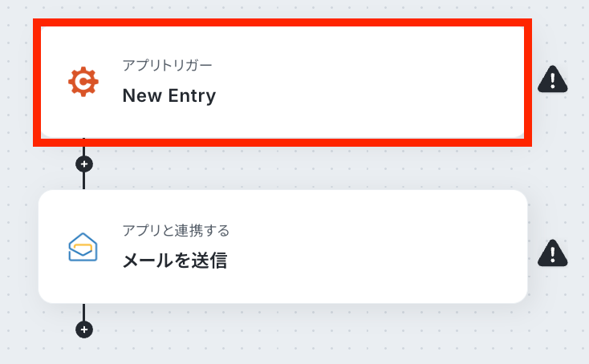
Task: Select the New Entry title text
Action: [x=169, y=96]
